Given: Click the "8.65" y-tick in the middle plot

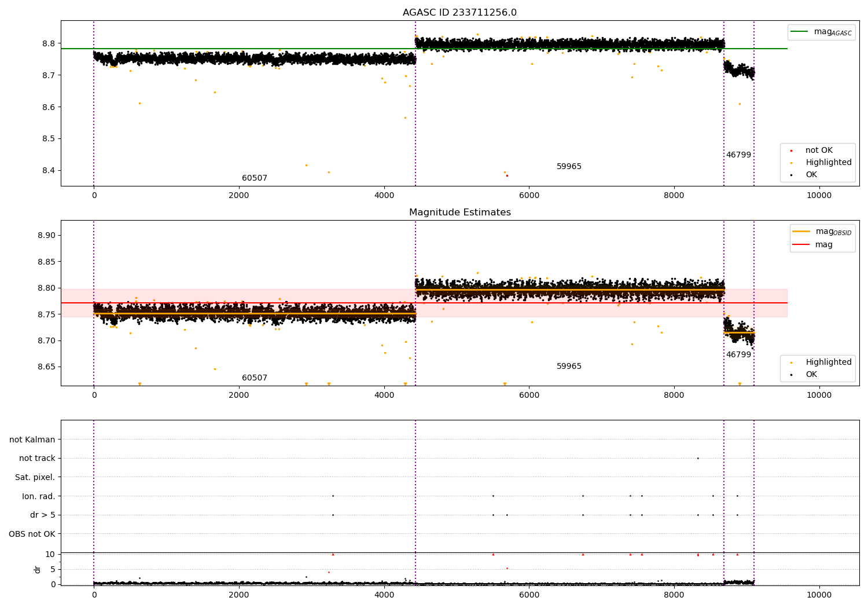Looking at the screenshot, I should coord(46,367).
